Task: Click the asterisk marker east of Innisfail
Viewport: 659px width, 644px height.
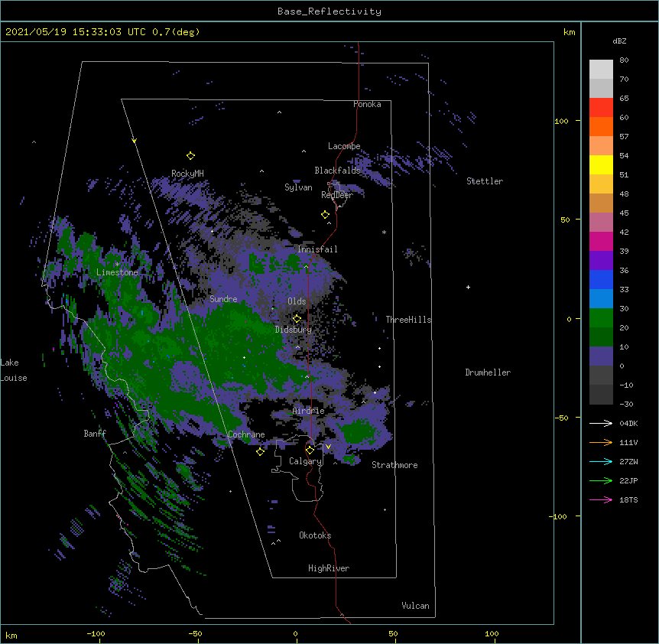Action: coord(384,232)
